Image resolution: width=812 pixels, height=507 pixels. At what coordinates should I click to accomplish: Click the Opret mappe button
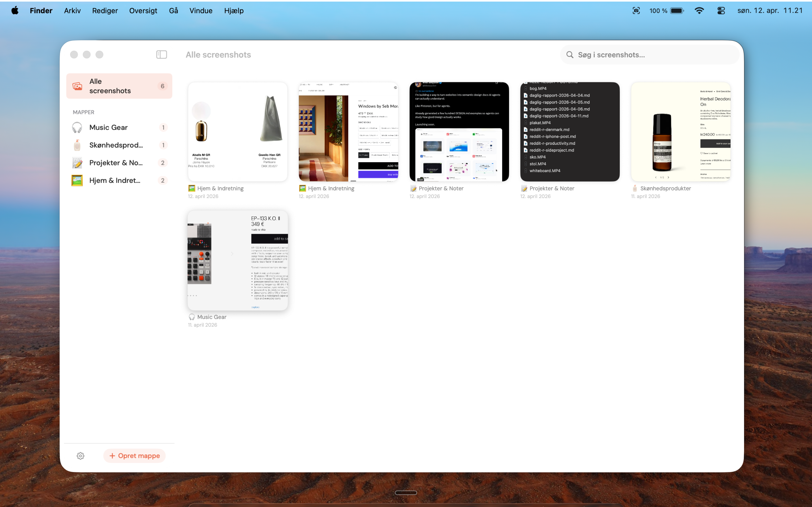(x=134, y=456)
